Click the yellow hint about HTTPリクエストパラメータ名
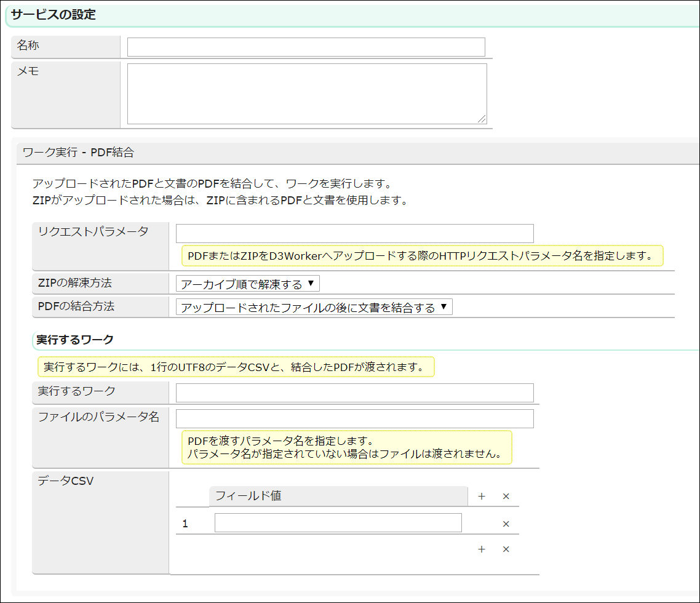Screen dimensions: 700x603 (422, 255)
